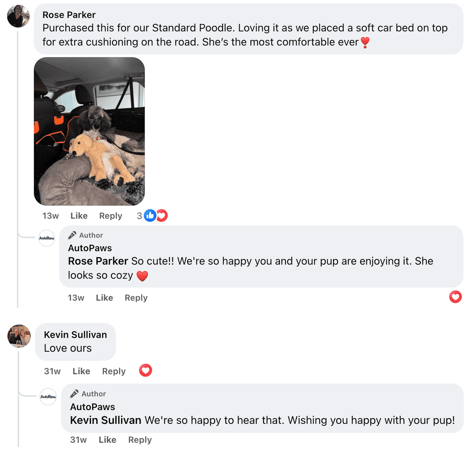Open AutoPaws avatar beside Kevin Sullivan reply
The image size is (476, 449).
point(48,397)
